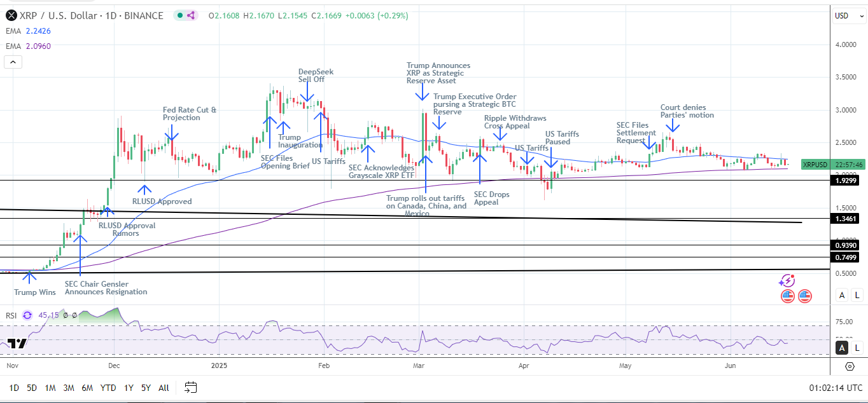
Task: Toggle log scale L on RSI pane
Action: tap(857, 347)
